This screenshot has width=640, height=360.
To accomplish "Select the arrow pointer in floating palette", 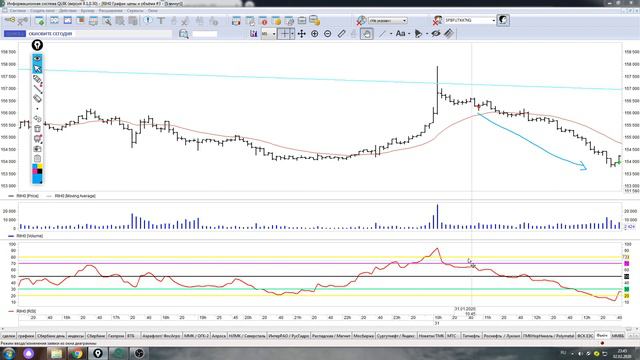I will click(37, 69).
